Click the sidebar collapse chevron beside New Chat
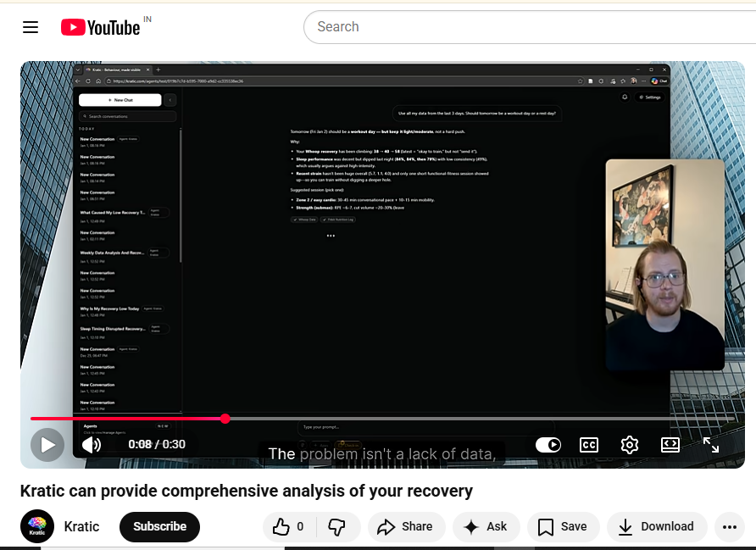The image size is (756, 550). click(170, 100)
